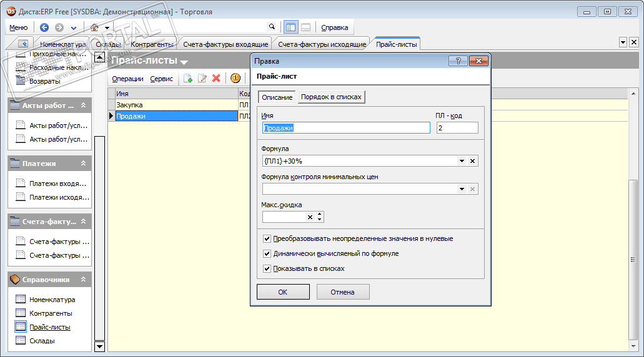Viewport: 644px width, 357px height.
Task: Open the tab list dropdown arrow
Action: click(x=623, y=42)
